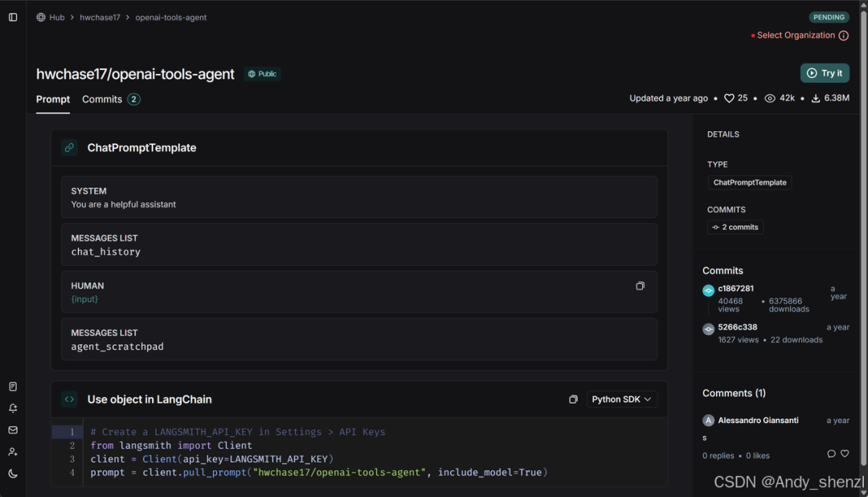The width and height of the screenshot is (868, 497).
Task: Click code line 1 number in gutter
Action: (72, 432)
